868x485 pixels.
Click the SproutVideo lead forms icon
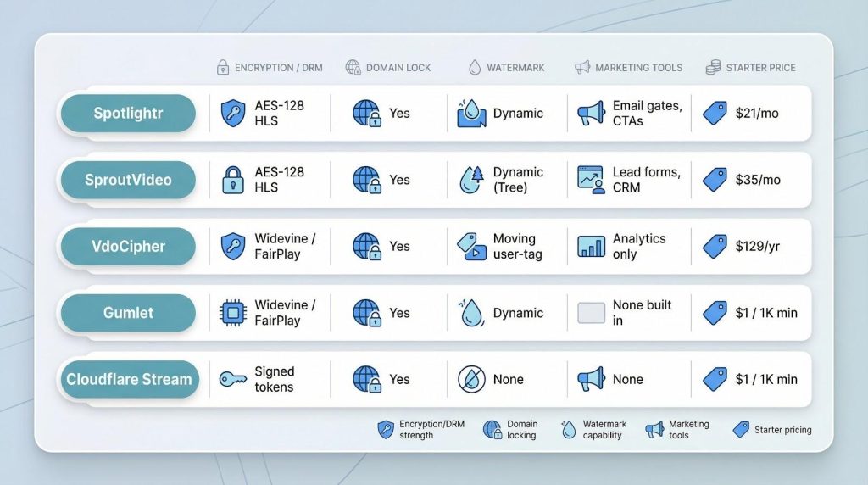click(x=591, y=180)
